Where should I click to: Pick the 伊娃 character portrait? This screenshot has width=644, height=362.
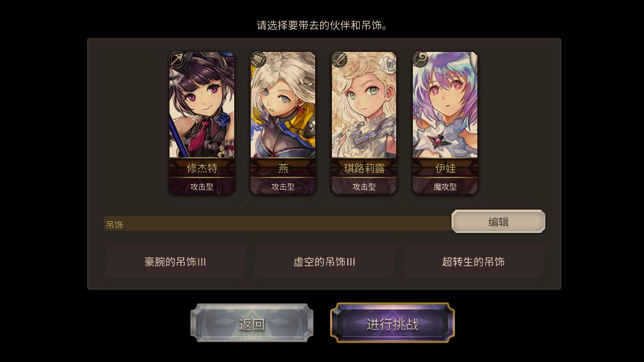[445, 104]
